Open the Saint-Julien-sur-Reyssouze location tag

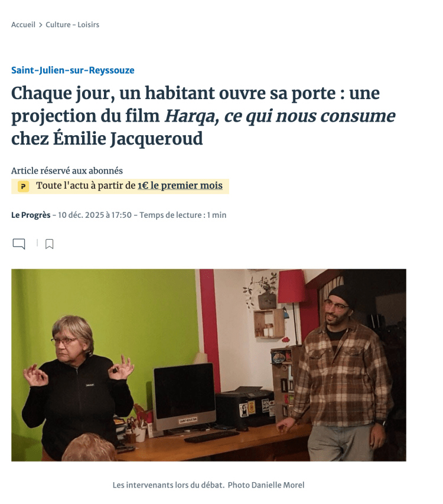[x=73, y=70]
